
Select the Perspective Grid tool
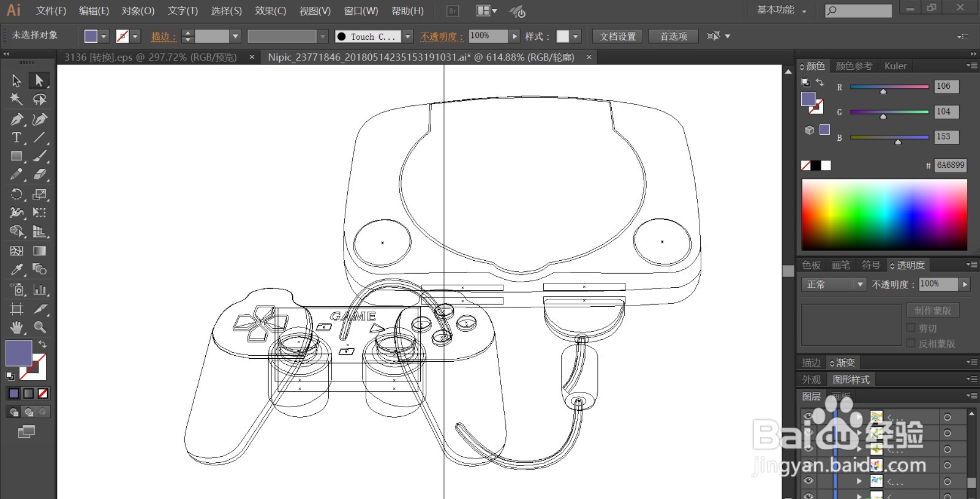pyautogui.click(x=39, y=231)
